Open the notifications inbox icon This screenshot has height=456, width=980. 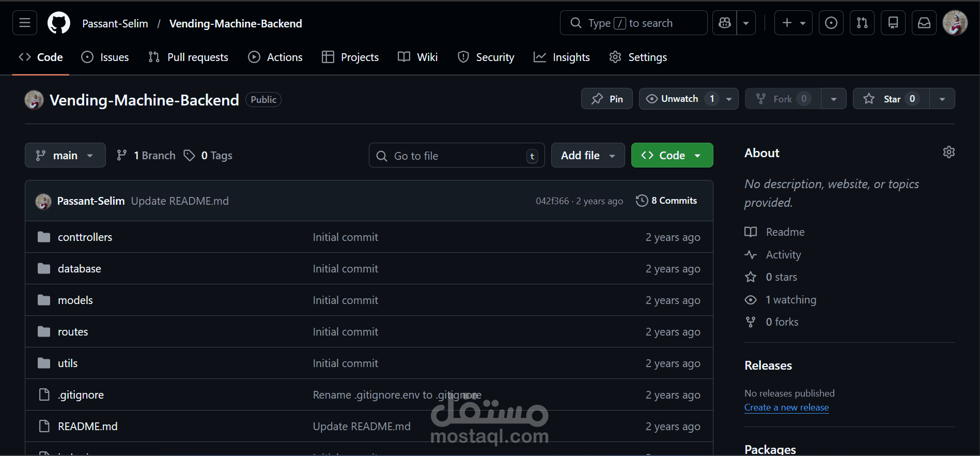[924, 23]
